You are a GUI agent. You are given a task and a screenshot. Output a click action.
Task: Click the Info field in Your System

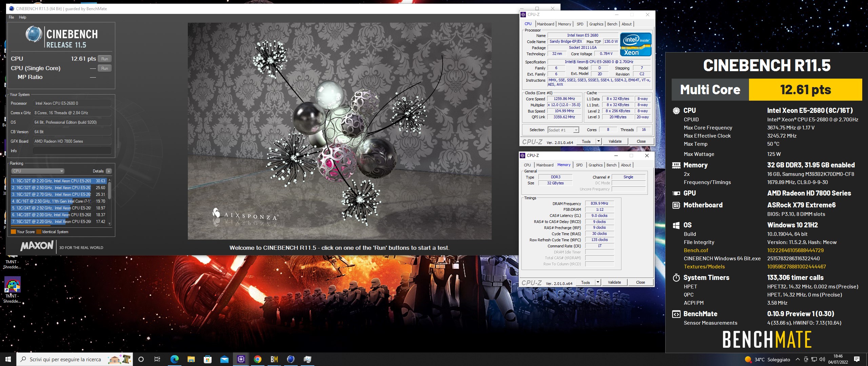(72, 151)
